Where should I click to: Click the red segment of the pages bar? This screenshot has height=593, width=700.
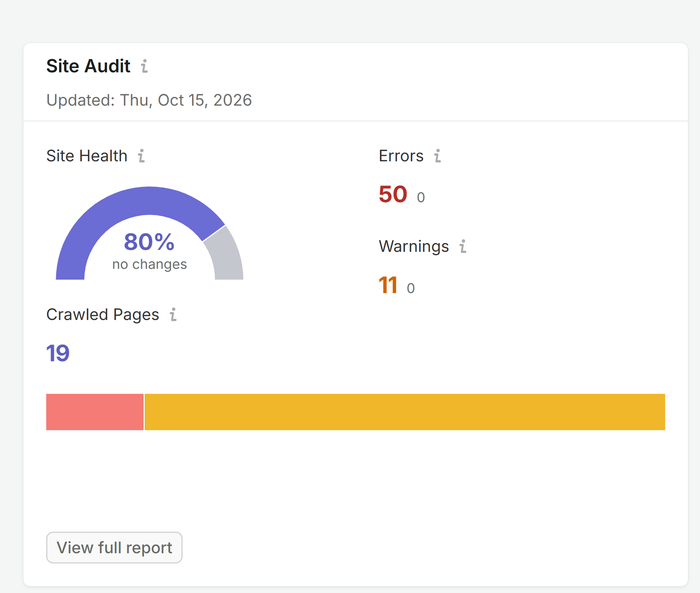pos(95,412)
